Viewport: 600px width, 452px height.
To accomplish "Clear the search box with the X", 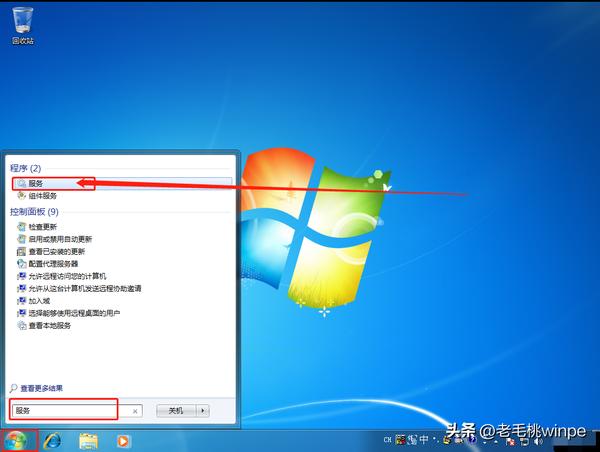I will [135, 411].
